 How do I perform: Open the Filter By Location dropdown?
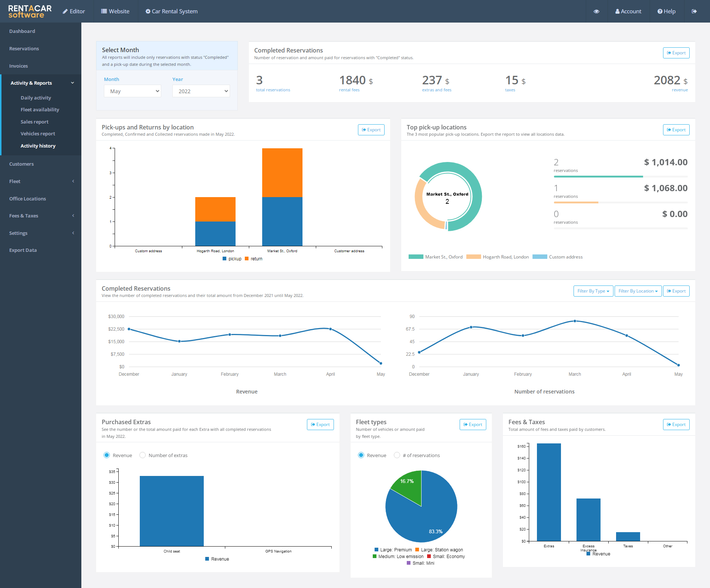(x=638, y=291)
